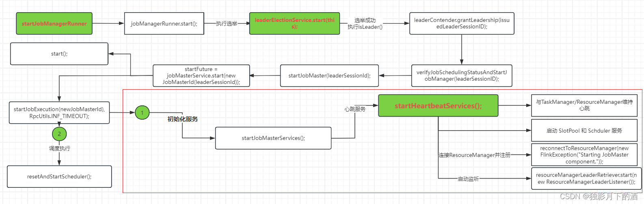644x204 pixels.
Task: Select the 启动监听 arrow label
Action: [468, 178]
